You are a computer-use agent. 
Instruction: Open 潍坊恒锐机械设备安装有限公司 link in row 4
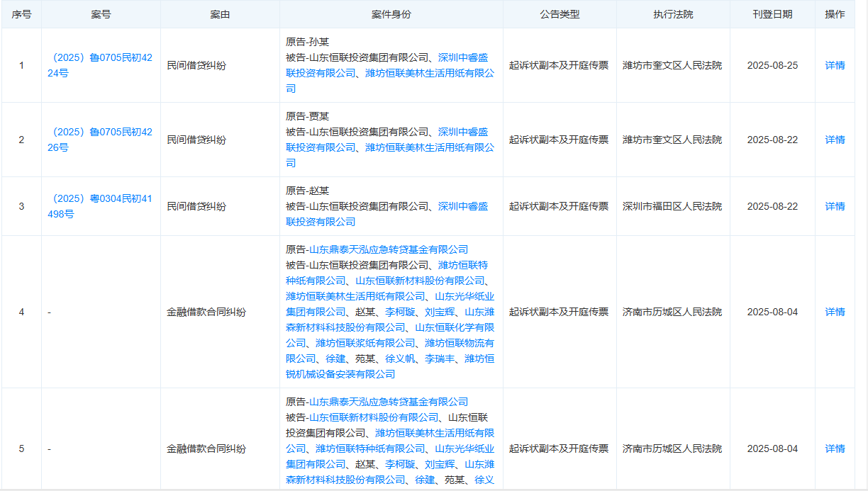[x=390, y=366]
